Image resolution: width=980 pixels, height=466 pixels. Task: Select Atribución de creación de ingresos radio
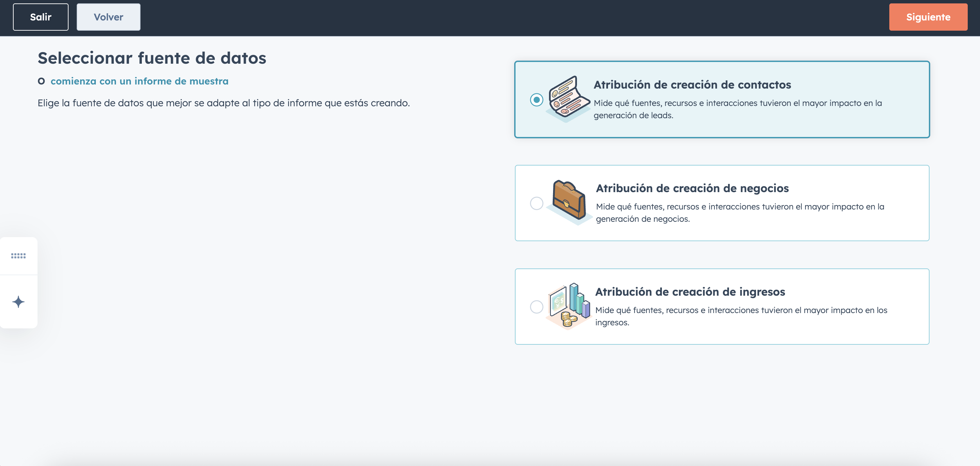536,307
